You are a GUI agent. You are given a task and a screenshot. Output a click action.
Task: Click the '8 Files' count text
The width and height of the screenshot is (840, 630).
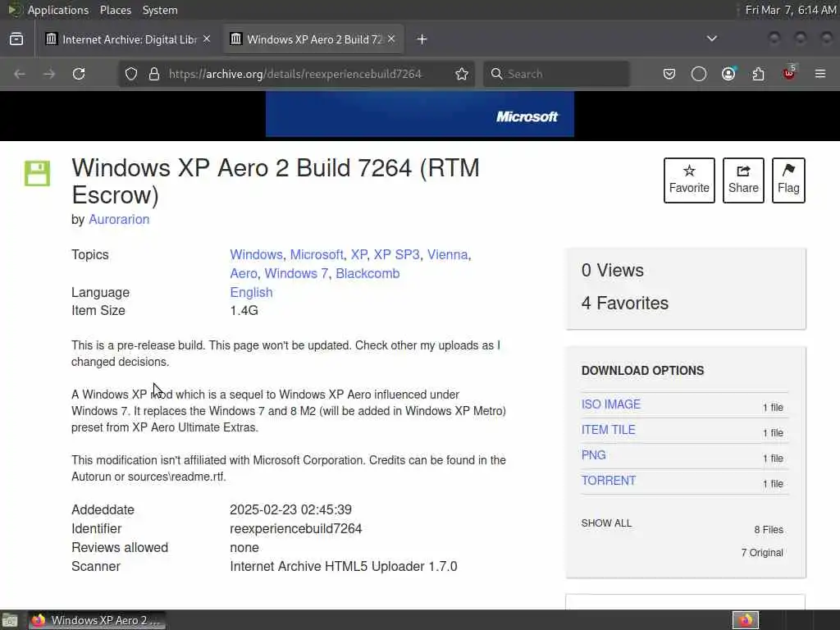769,530
